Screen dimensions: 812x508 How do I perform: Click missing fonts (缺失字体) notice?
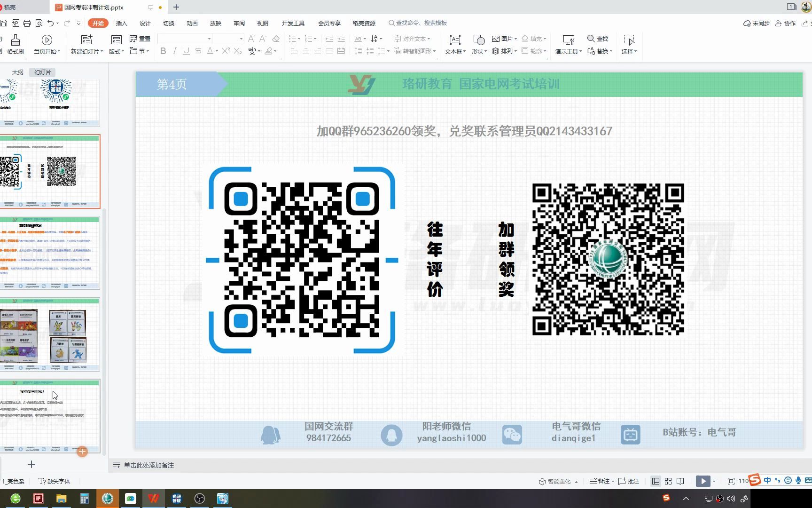click(55, 481)
